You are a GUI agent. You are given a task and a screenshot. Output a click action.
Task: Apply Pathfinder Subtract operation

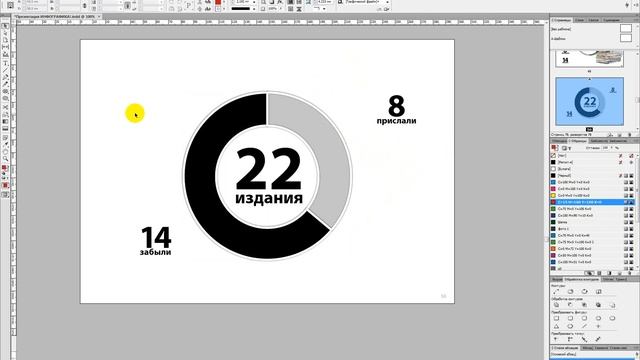click(570, 305)
